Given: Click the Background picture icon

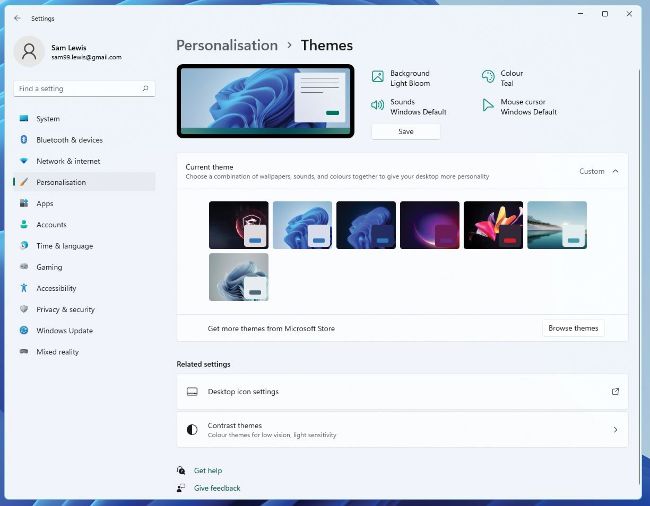Looking at the screenshot, I should (378, 77).
